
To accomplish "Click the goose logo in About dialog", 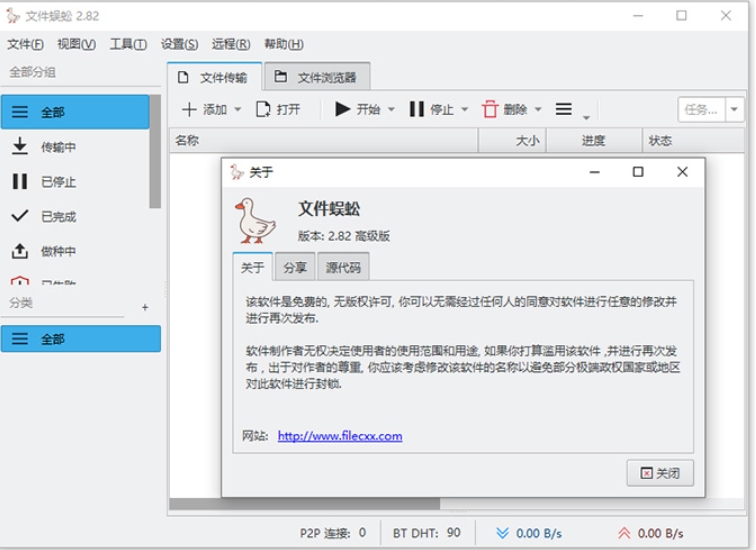I will [254, 220].
